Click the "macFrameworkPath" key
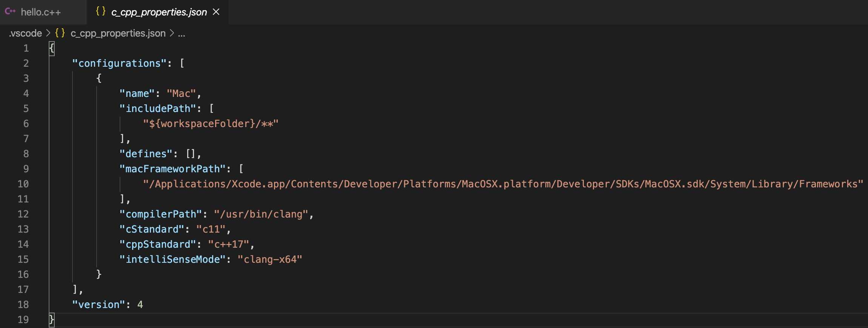 [x=172, y=169]
